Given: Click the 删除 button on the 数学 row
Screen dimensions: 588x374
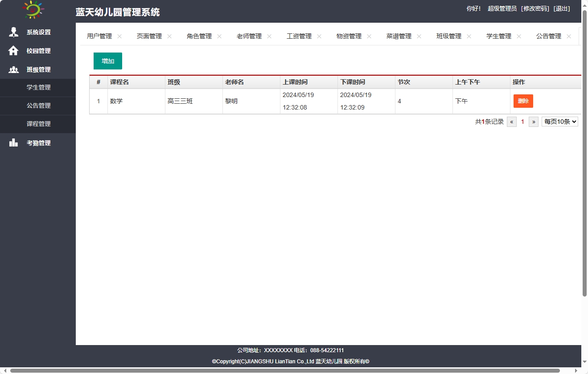Looking at the screenshot, I should pos(523,101).
